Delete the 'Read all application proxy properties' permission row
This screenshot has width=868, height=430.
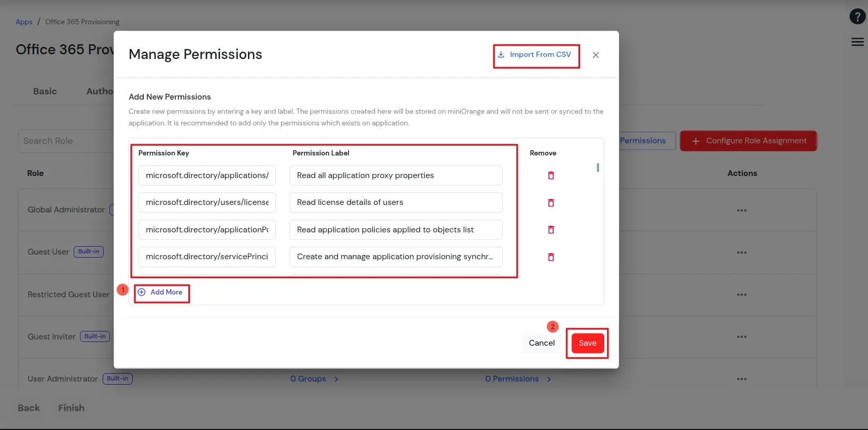pos(551,175)
